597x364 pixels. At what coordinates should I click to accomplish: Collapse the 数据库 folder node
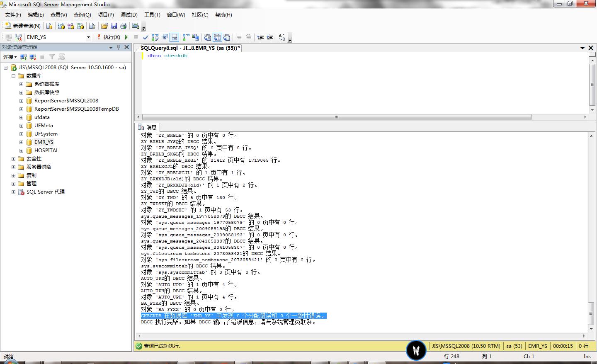pos(13,76)
